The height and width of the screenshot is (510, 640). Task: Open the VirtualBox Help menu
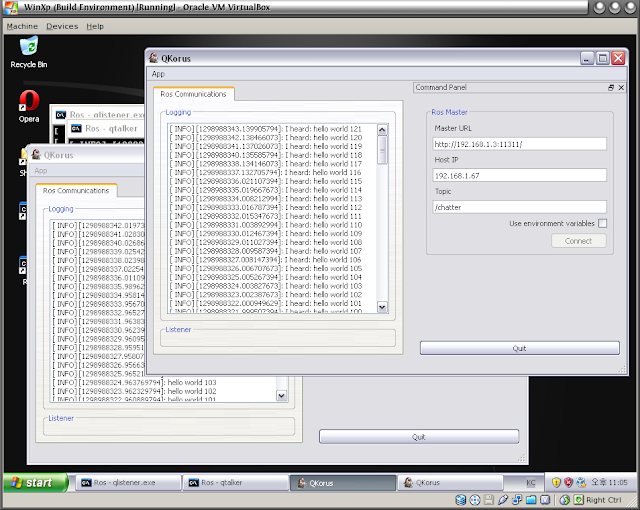point(95,26)
